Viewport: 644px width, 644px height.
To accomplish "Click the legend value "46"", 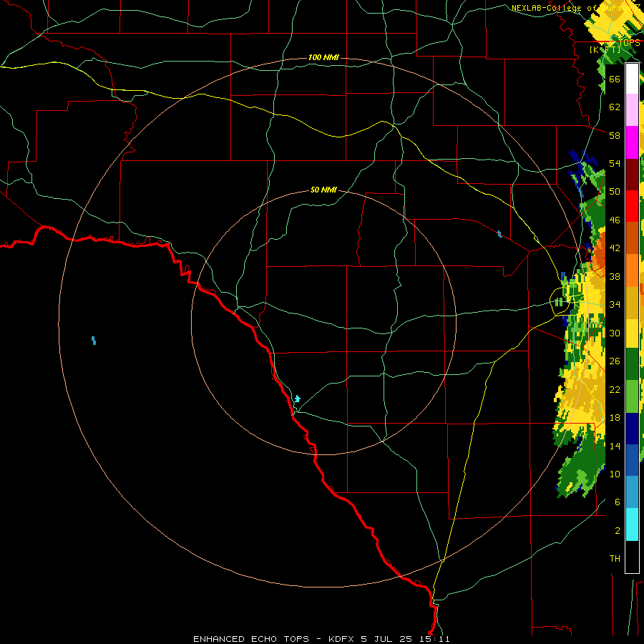I will tap(615, 220).
